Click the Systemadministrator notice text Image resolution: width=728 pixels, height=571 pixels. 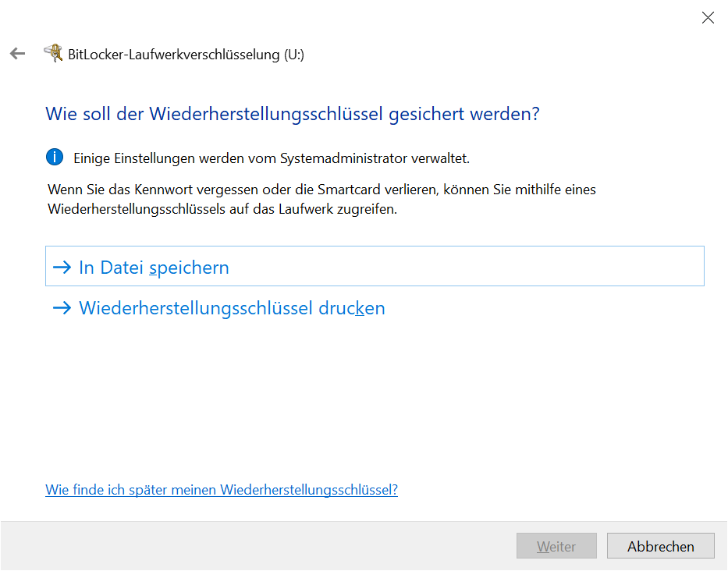272,158
